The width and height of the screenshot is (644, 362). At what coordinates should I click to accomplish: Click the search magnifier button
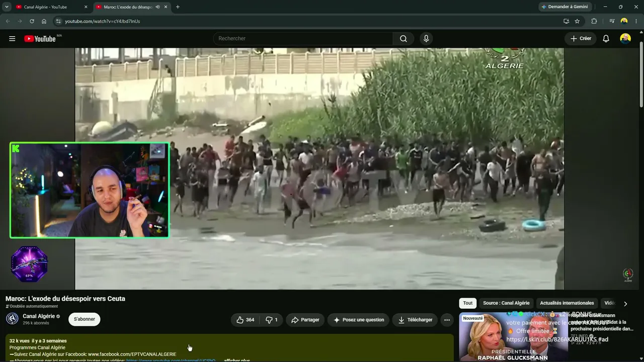click(x=403, y=39)
